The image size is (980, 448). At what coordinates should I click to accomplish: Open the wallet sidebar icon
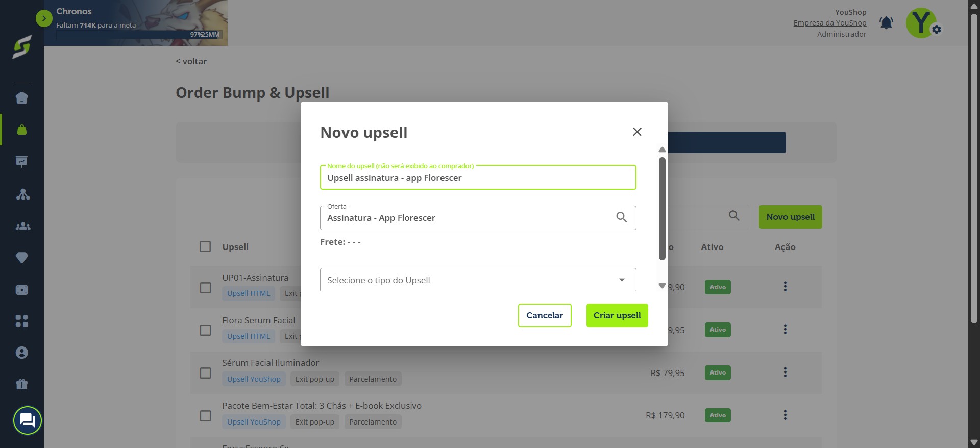[x=22, y=290]
